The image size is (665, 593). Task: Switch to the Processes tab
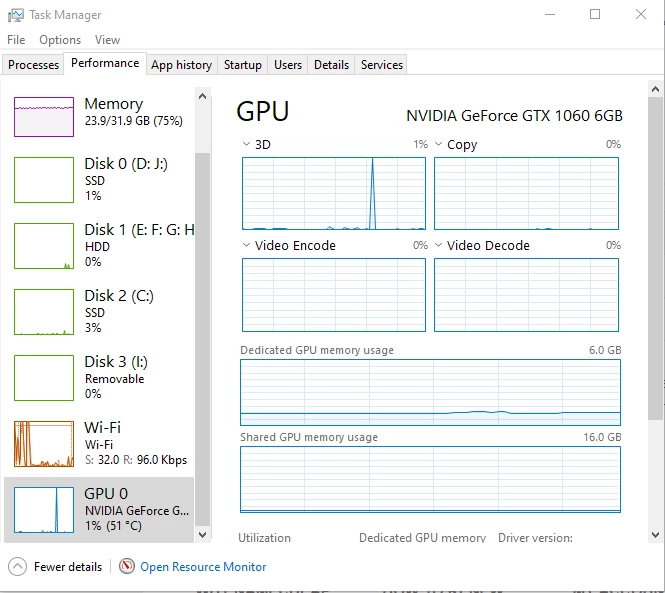coord(33,65)
